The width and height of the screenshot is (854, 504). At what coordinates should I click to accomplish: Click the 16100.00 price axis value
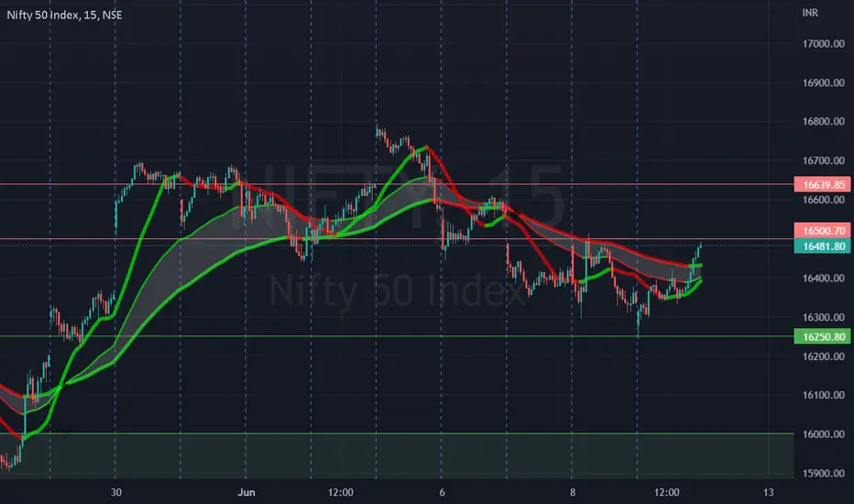pos(824,395)
